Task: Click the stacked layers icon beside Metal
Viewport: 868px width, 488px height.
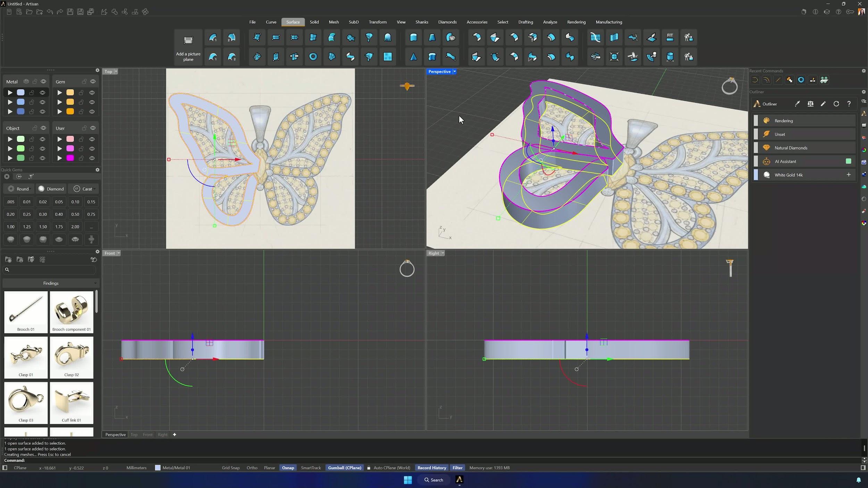Action: (x=26, y=82)
